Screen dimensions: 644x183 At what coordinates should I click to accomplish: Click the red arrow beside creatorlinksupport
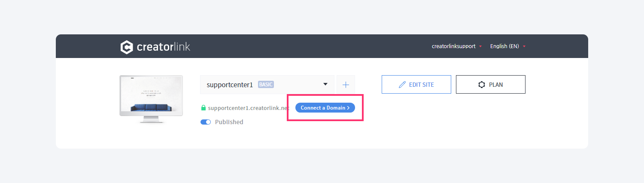tap(480, 46)
